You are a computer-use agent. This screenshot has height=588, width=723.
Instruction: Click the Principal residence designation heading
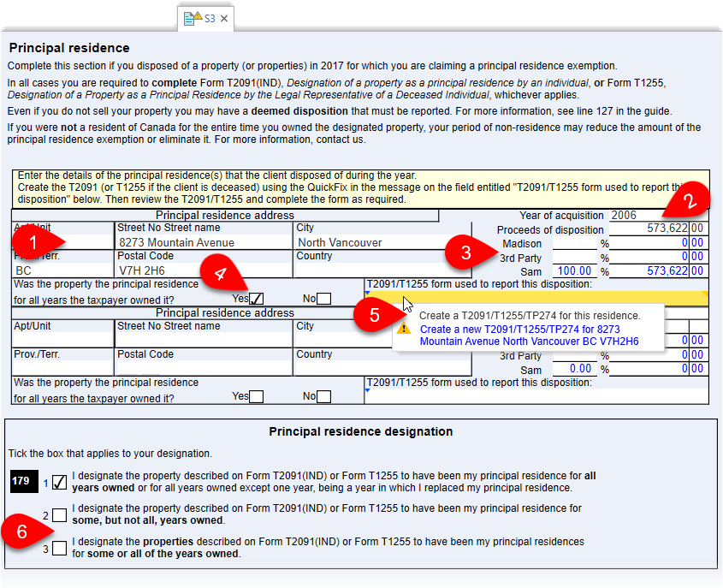coord(360,431)
